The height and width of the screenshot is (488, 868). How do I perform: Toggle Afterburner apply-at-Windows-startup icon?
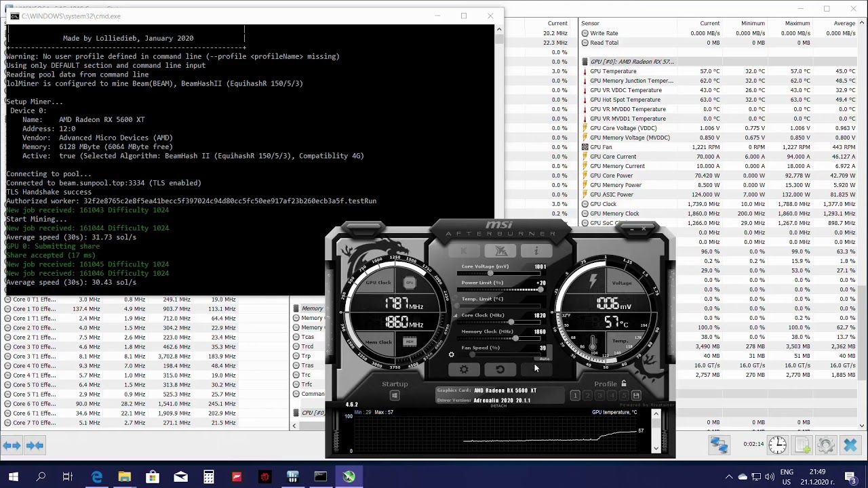[395, 396]
